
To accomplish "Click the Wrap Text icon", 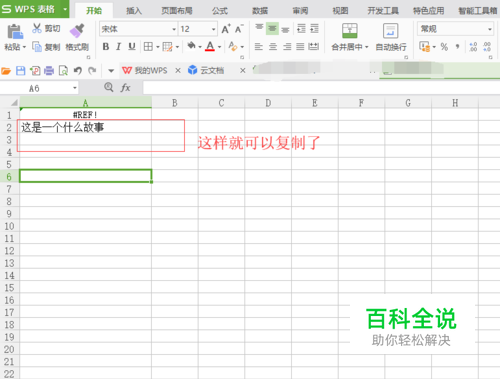I will click(x=390, y=31).
